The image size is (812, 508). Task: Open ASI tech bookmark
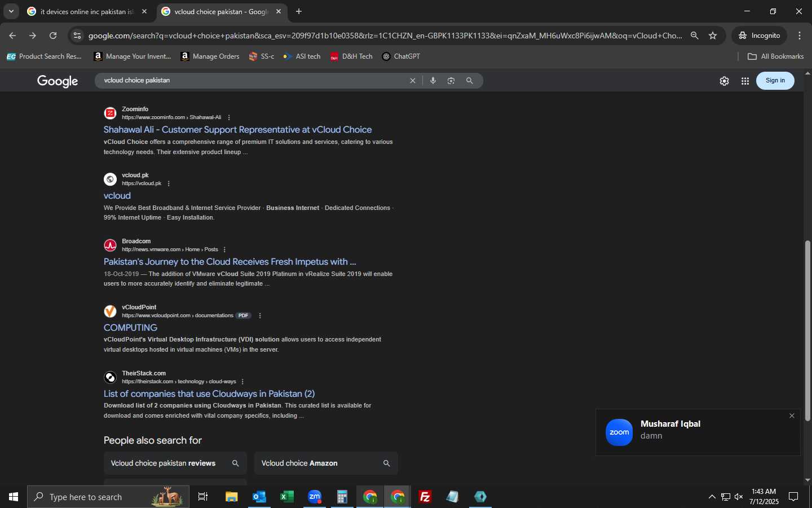click(302, 56)
